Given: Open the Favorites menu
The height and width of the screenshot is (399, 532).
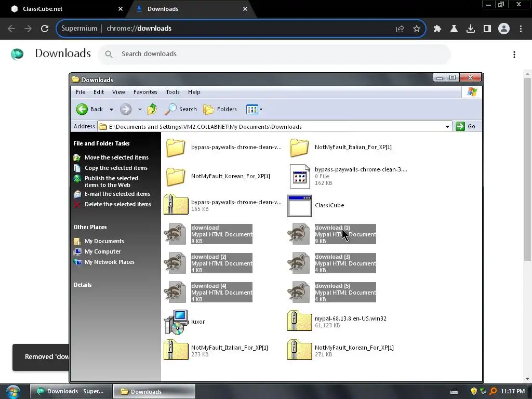Looking at the screenshot, I should point(145,92).
